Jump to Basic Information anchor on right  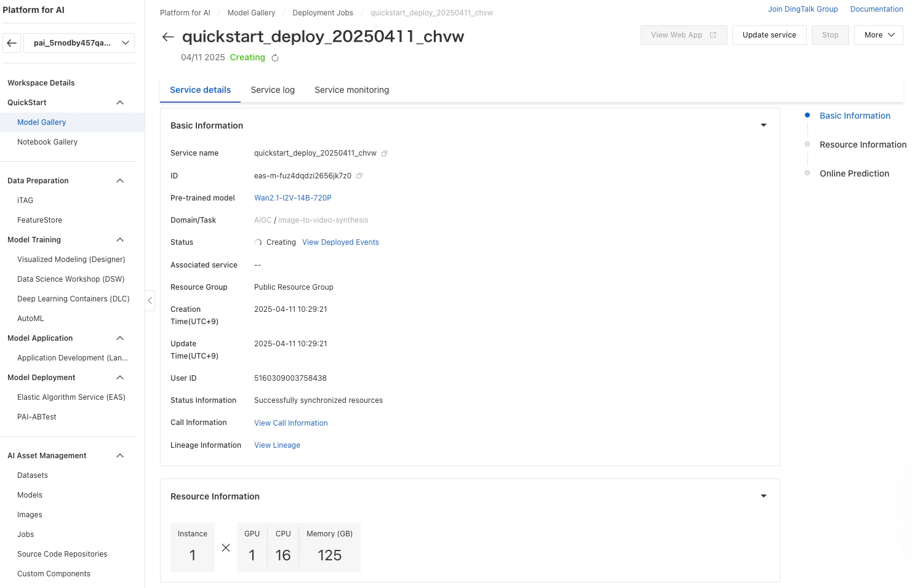click(x=855, y=116)
